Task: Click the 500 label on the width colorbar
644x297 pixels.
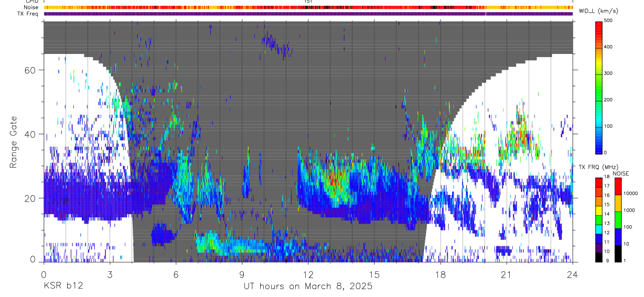Action: pos(608,20)
